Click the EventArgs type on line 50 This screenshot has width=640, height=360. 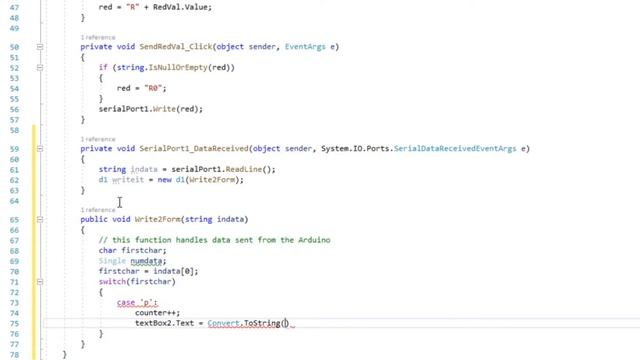[x=305, y=47]
